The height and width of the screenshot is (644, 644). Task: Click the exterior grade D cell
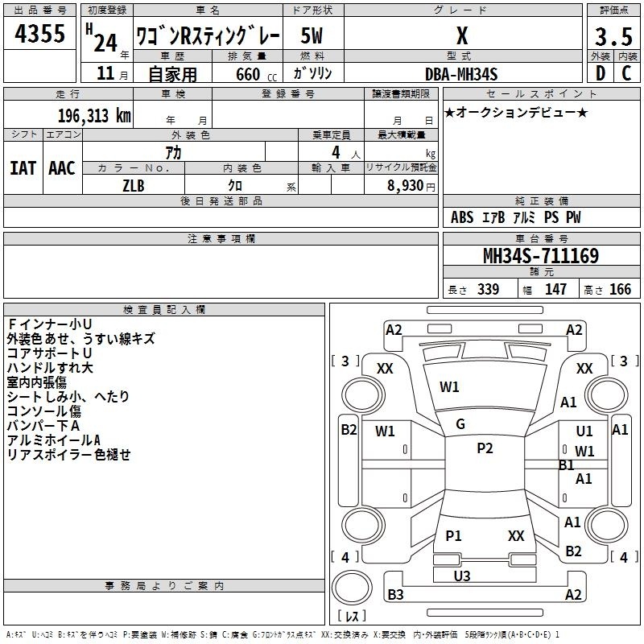(600, 72)
